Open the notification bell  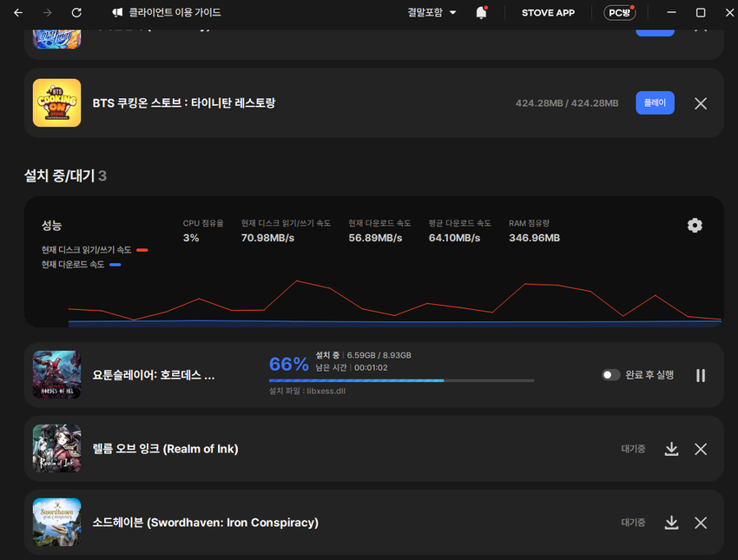[481, 13]
